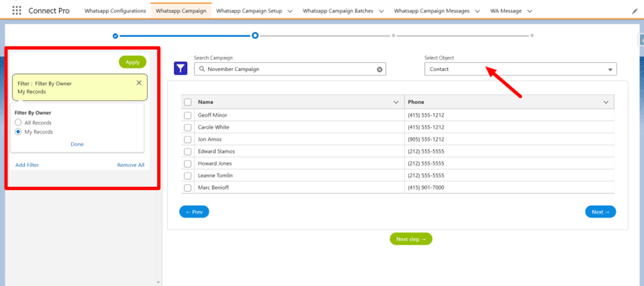Open the App Launcher grid icon
Viewport: 644px width, 286px height.
click(x=17, y=11)
